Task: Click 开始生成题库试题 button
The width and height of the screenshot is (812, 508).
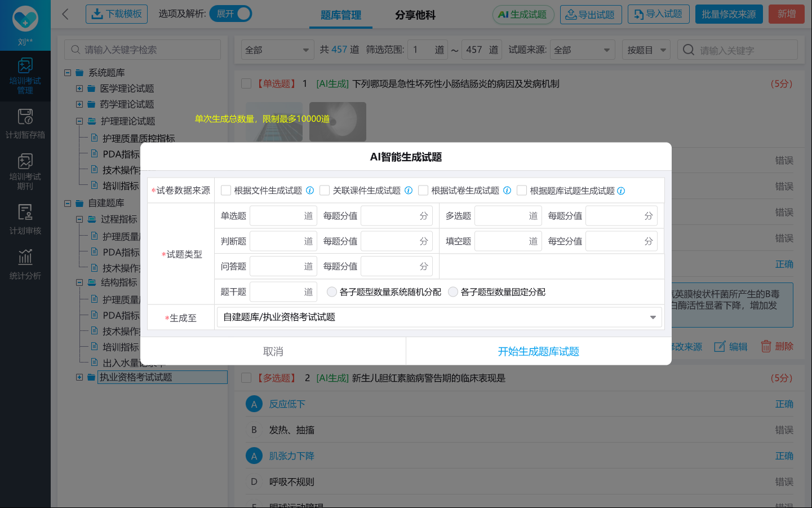Action: tap(538, 352)
